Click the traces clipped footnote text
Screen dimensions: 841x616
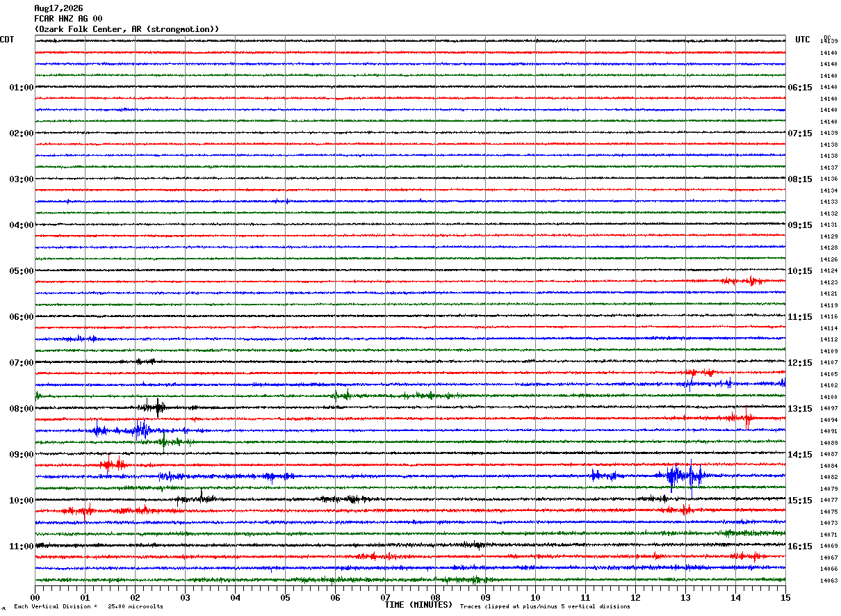(545, 606)
